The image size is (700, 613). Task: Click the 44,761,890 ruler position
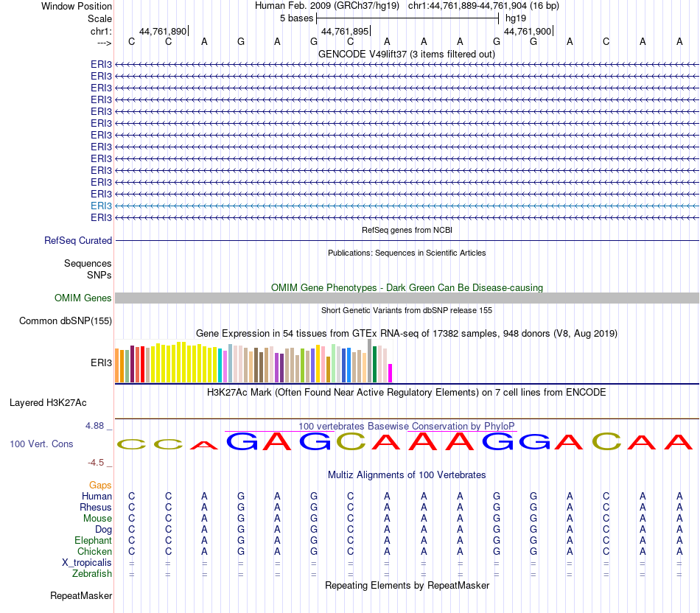[163, 31]
